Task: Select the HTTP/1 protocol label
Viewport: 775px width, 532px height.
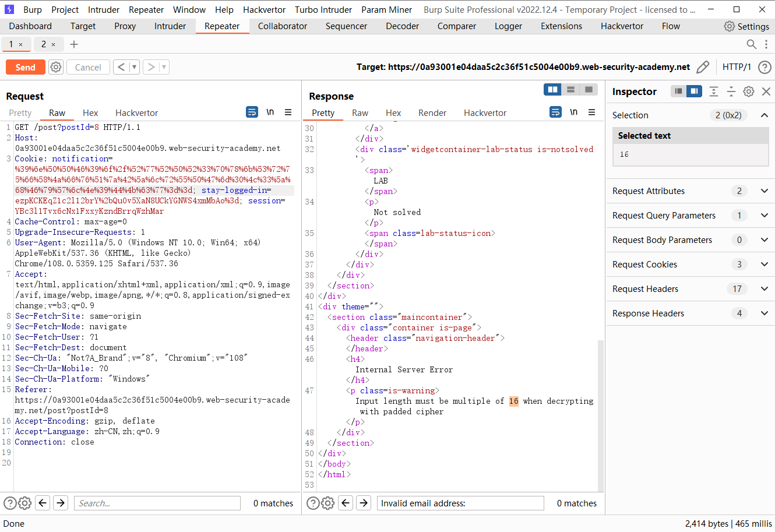Action: pyautogui.click(x=737, y=67)
